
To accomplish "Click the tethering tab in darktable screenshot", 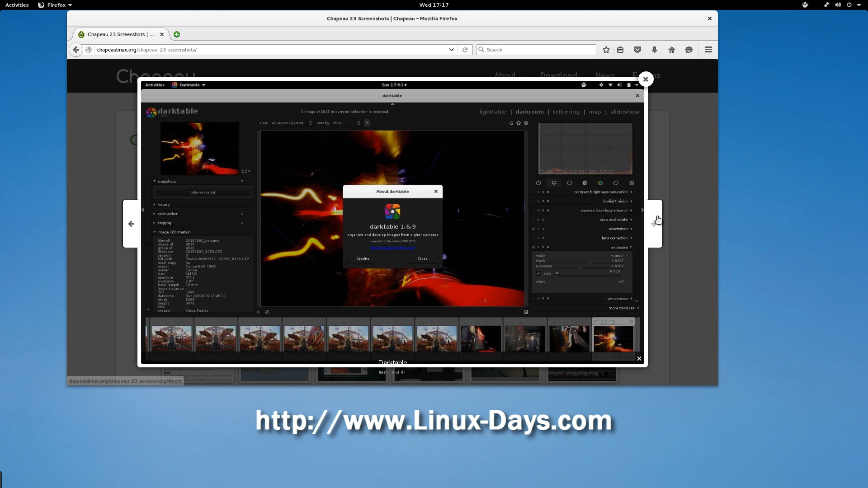I will (x=566, y=112).
